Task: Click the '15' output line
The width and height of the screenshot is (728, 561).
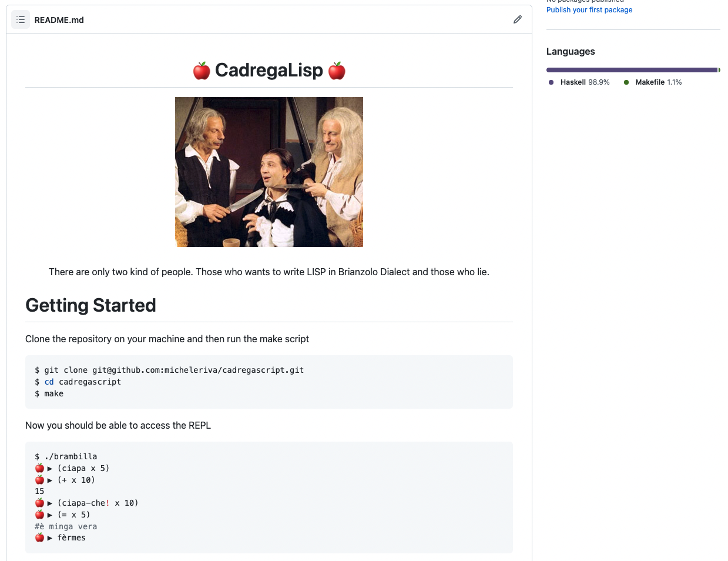Action: pos(39,491)
